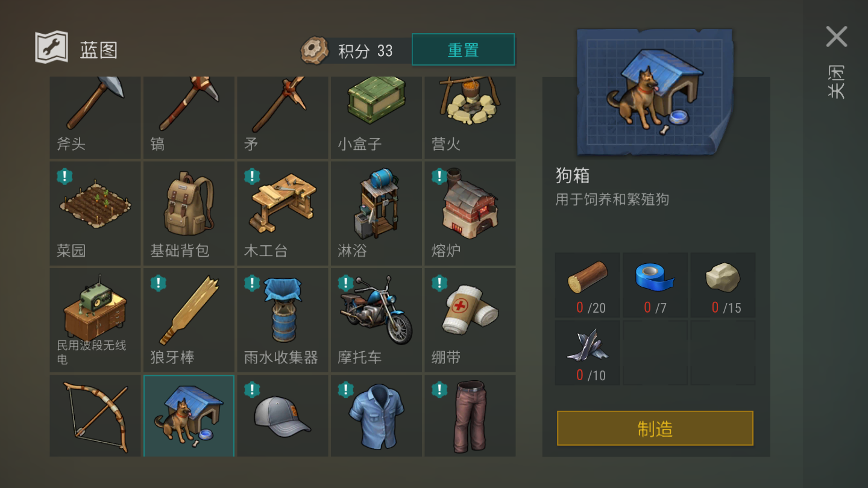Select the 木工台 woodworking bench blueprint
The image size is (868, 488).
283,213
